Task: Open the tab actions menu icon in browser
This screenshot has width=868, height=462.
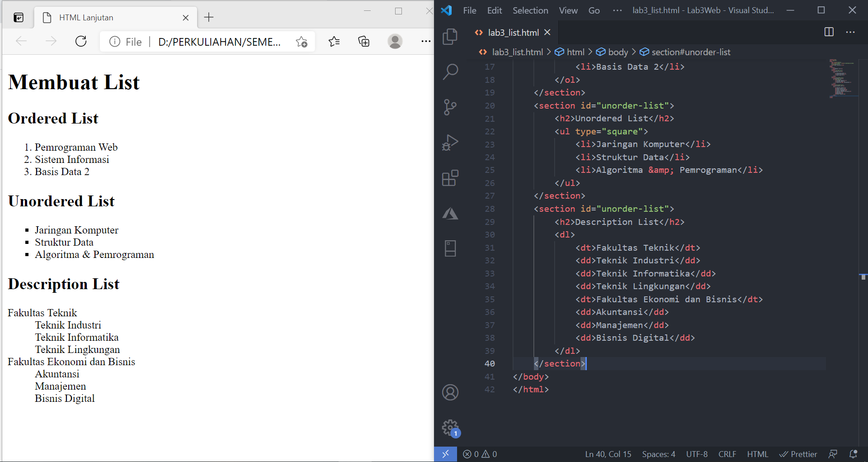Action: click(19, 18)
